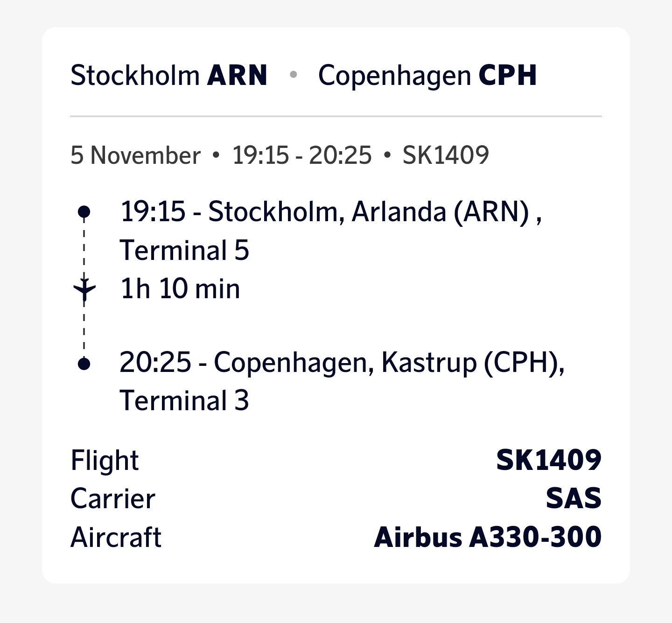This screenshot has width=672, height=623.
Task: Select the Copenhagen CPH destination heading
Action: pos(427,76)
